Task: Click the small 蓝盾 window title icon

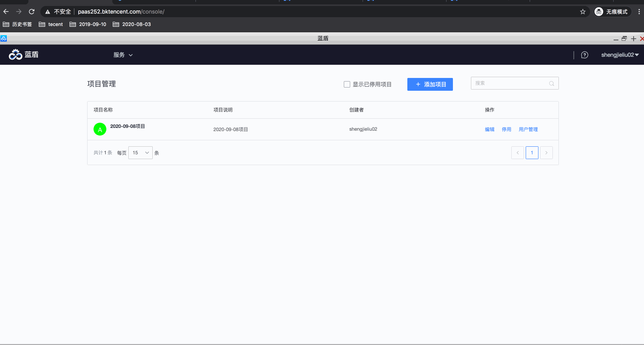Action: [x=4, y=38]
